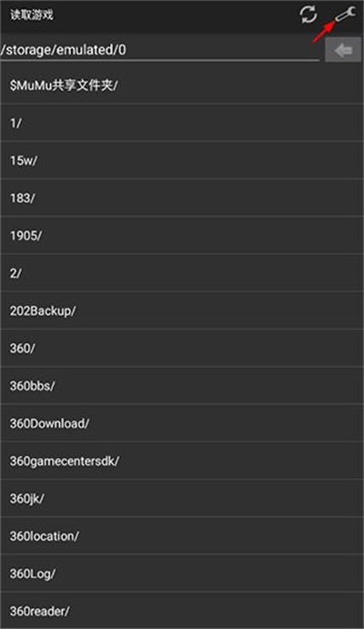Image resolution: width=364 pixels, height=629 pixels.
Task: Select the 360gamecentersdk/ folder
Action: point(182,461)
